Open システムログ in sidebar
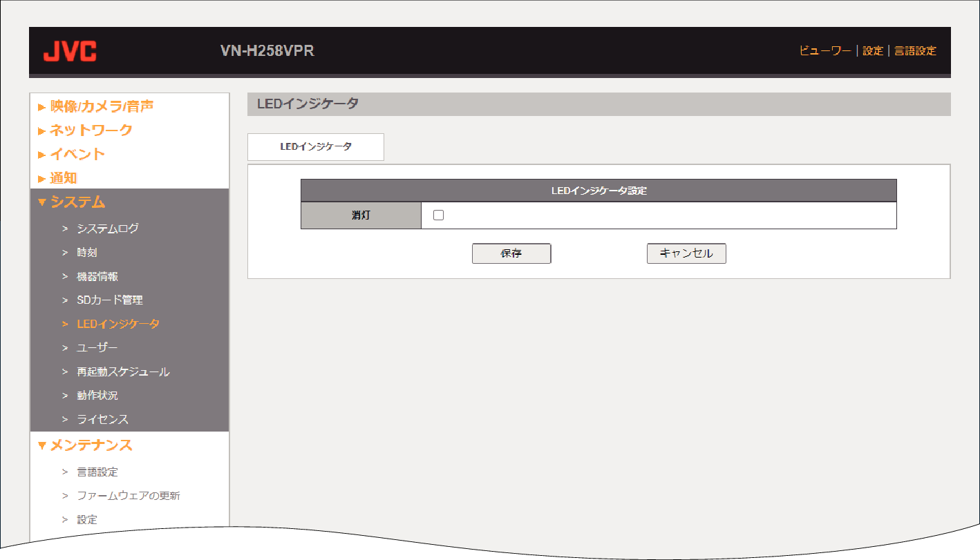 click(x=108, y=229)
